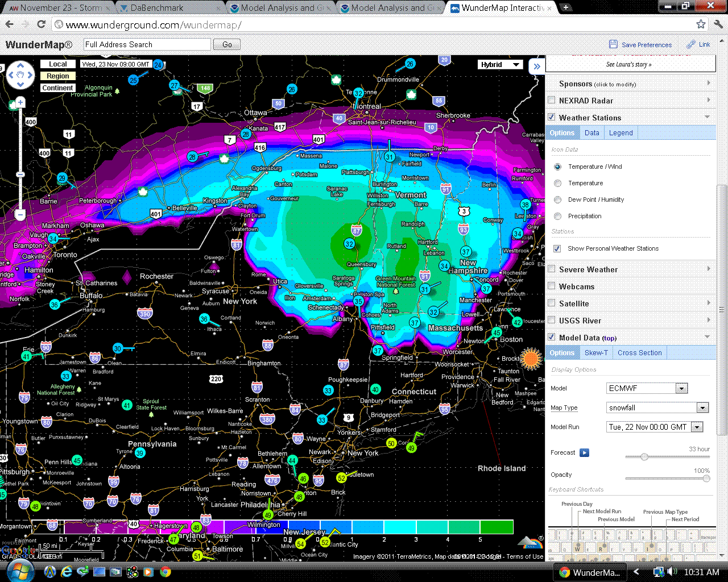This screenshot has width=728, height=582.
Task: Switch to the Data tab under Weather Stations
Action: (x=591, y=132)
